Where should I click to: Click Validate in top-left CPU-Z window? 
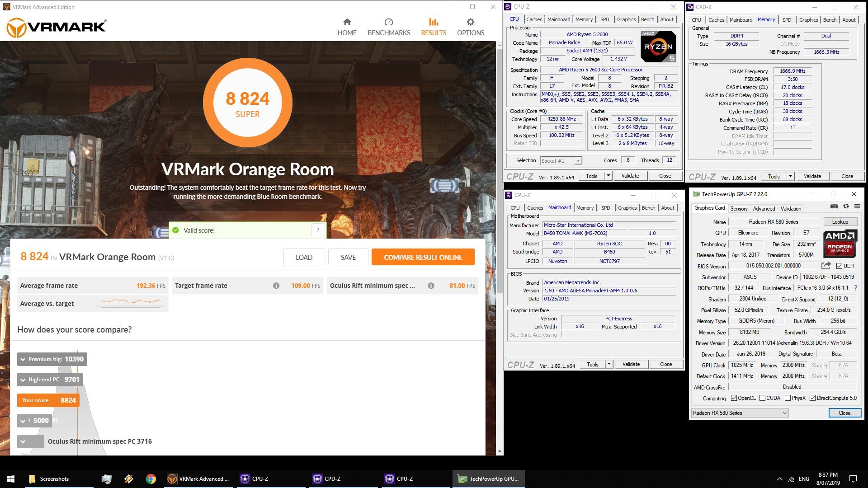(630, 176)
